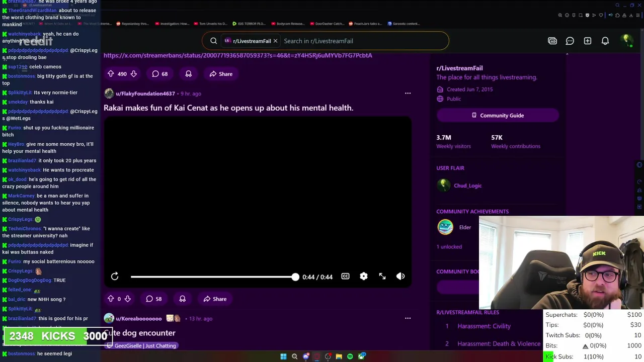Open DoorDasher Catch bookmark

(327, 24)
